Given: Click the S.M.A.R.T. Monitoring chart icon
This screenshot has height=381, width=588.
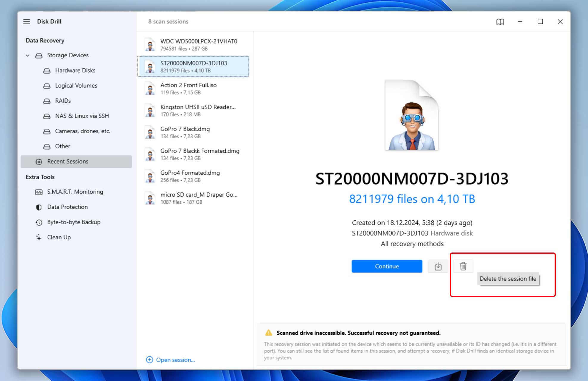Looking at the screenshot, I should 39,192.
